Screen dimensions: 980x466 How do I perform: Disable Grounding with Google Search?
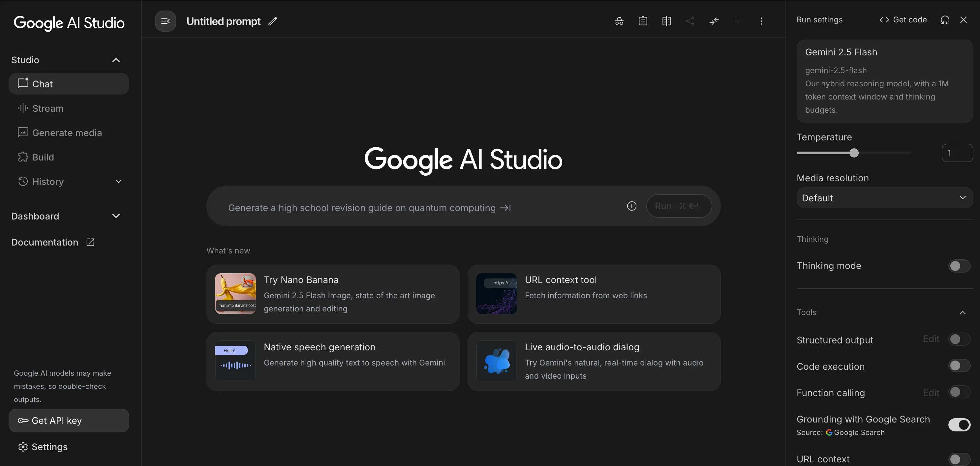tap(959, 425)
